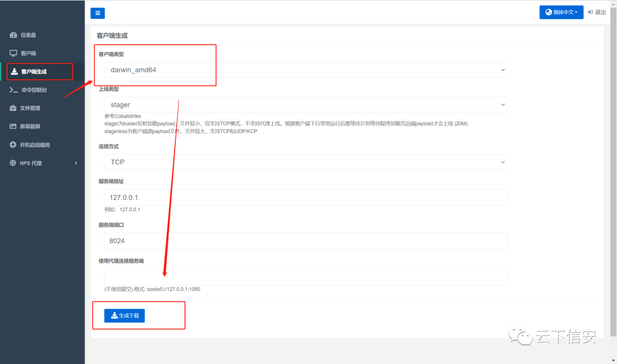617x364 pixels.
Task: Click the 服务端地址 field with 127.0.0.1
Action: (x=305, y=197)
